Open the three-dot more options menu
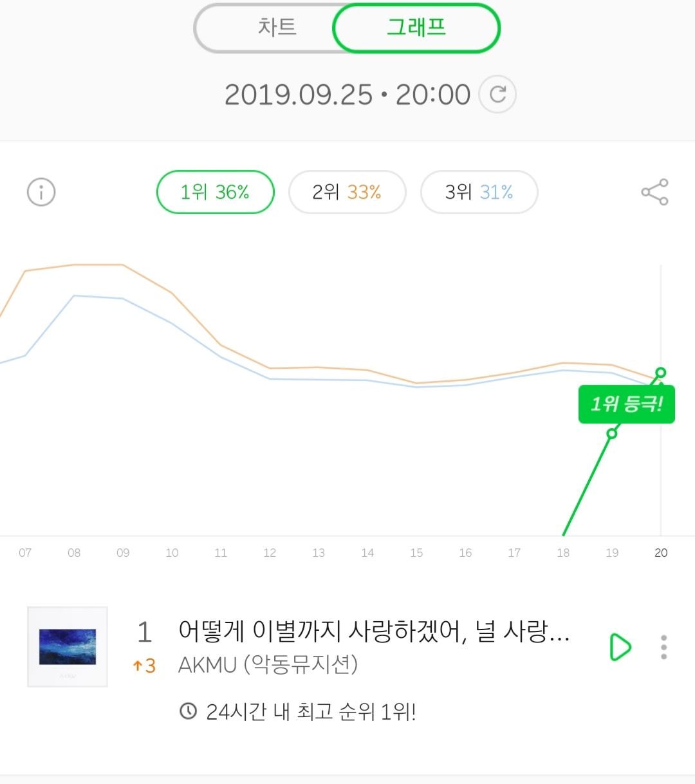The width and height of the screenshot is (695, 784). pyautogui.click(x=663, y=647)
